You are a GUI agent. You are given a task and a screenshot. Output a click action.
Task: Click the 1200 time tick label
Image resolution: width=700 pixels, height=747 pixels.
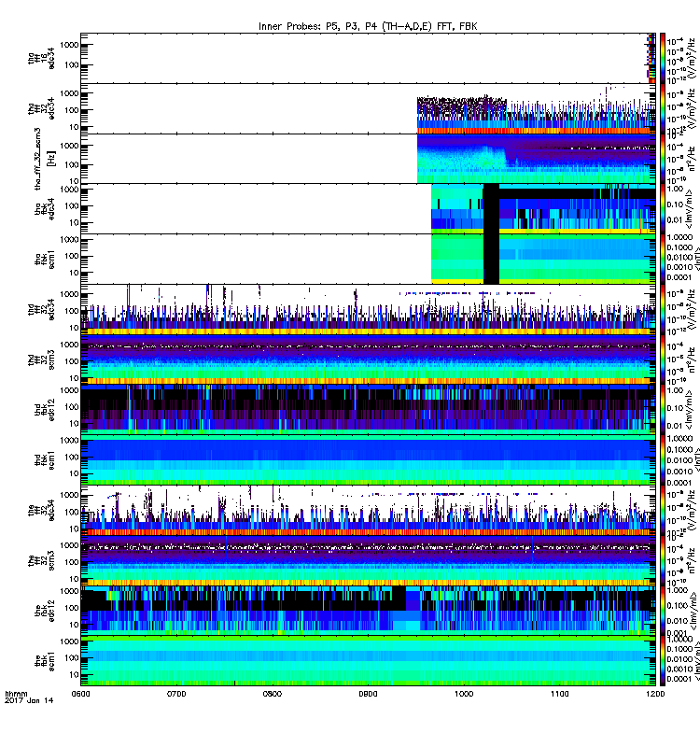click(655, 694)
